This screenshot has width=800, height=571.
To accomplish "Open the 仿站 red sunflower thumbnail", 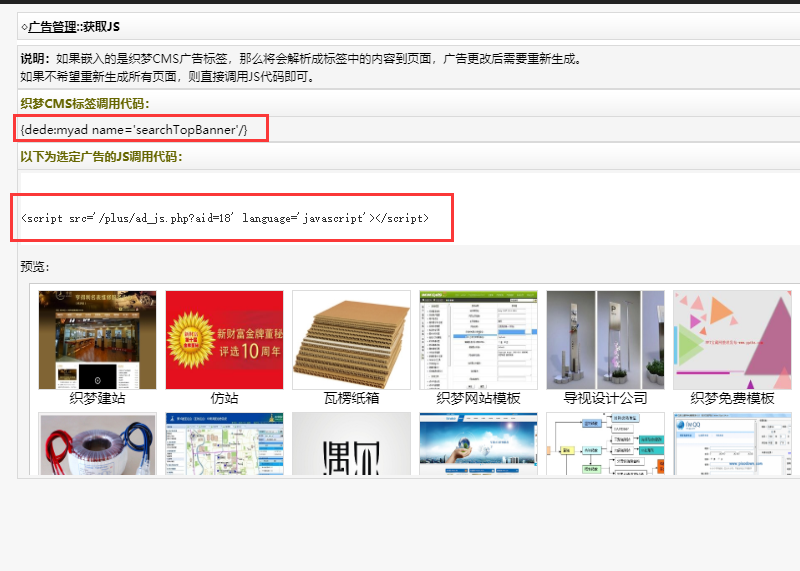I will click(x=224, y=340).
